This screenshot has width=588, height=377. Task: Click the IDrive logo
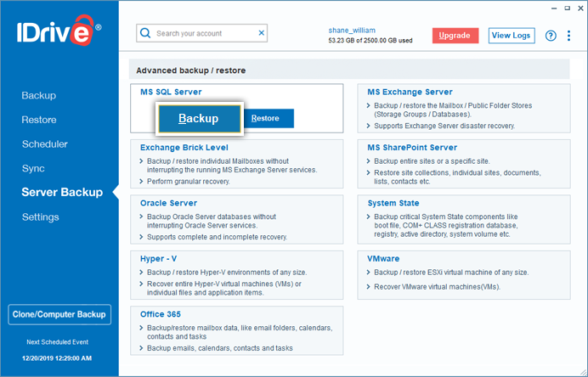point(59,31)
